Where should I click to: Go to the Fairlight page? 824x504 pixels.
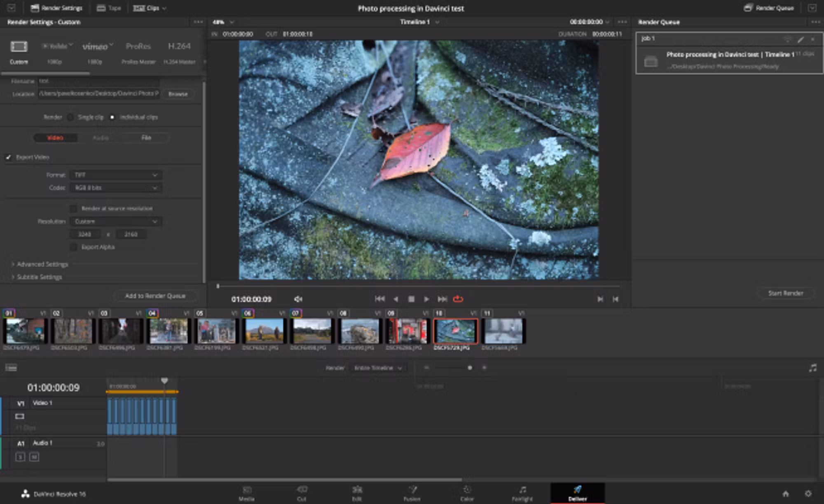coord(522,493)
